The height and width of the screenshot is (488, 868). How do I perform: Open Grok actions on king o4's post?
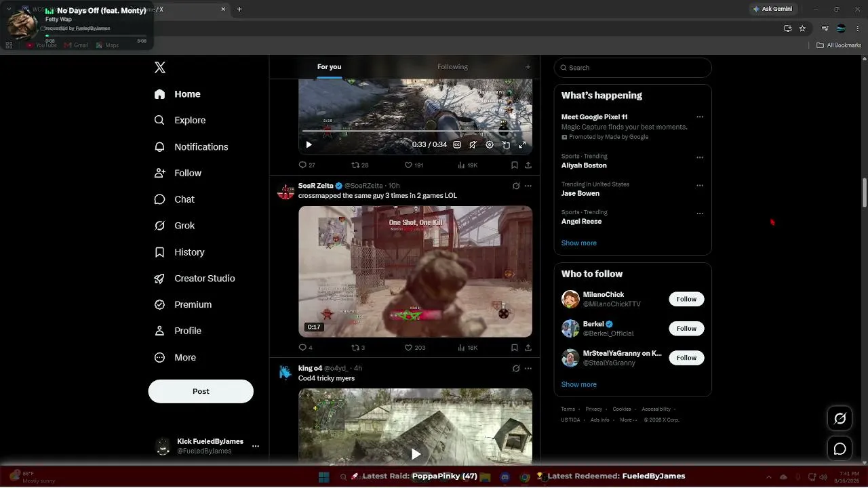point(516,368)
